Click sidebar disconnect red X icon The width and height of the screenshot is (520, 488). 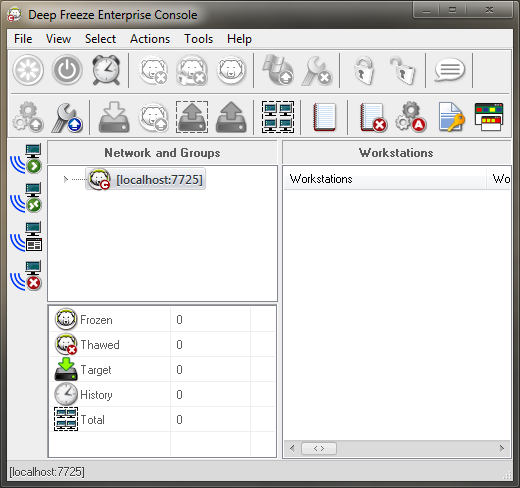point(26,276)
